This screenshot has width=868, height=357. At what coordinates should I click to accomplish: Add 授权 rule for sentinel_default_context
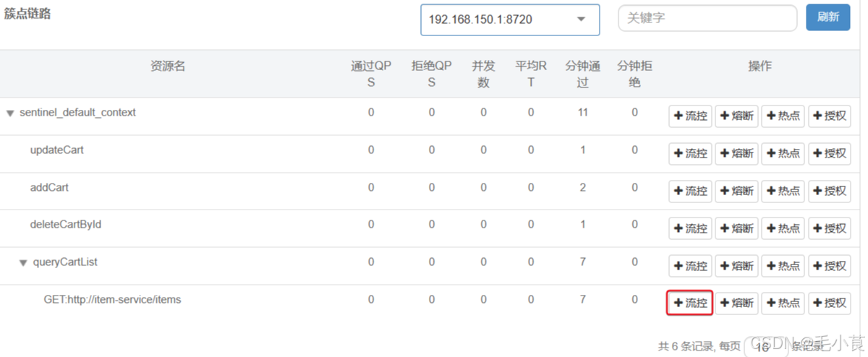829,116
